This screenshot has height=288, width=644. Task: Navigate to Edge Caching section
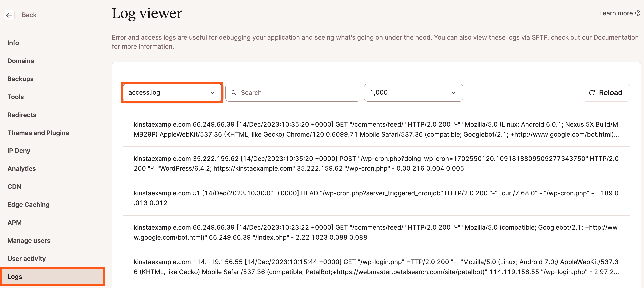(x=29, y=204)
